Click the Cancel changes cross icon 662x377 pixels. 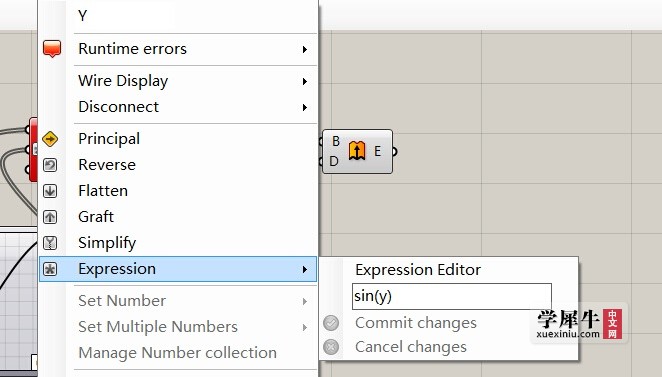[x=331, y=347]
